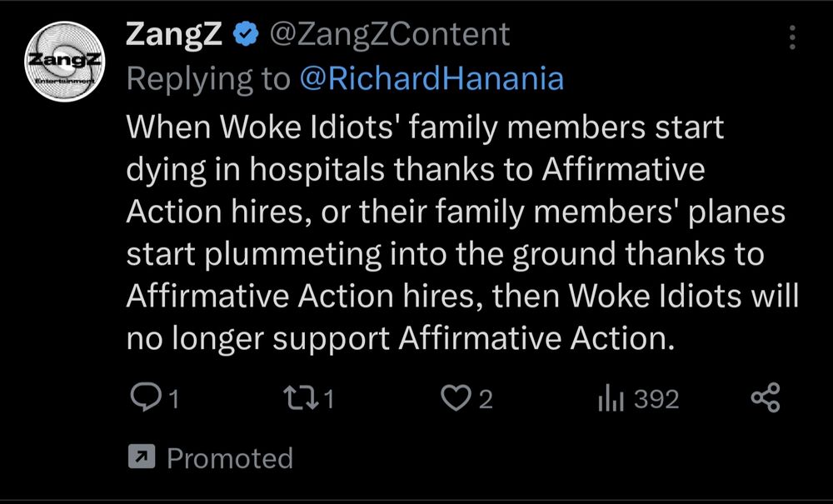Click the ZangZ display name
833x504 pixels.
coord(175,35)
